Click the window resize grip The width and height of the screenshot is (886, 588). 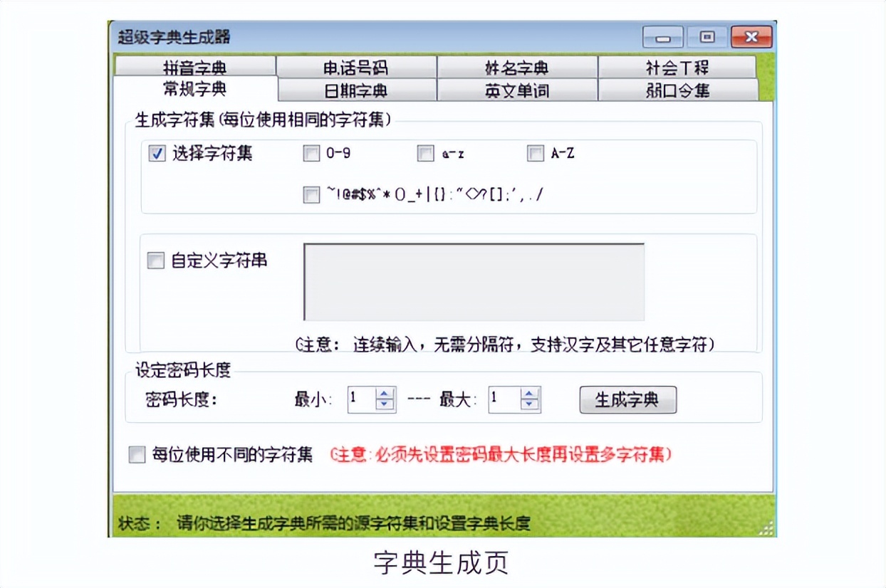[x=766, y=530]
